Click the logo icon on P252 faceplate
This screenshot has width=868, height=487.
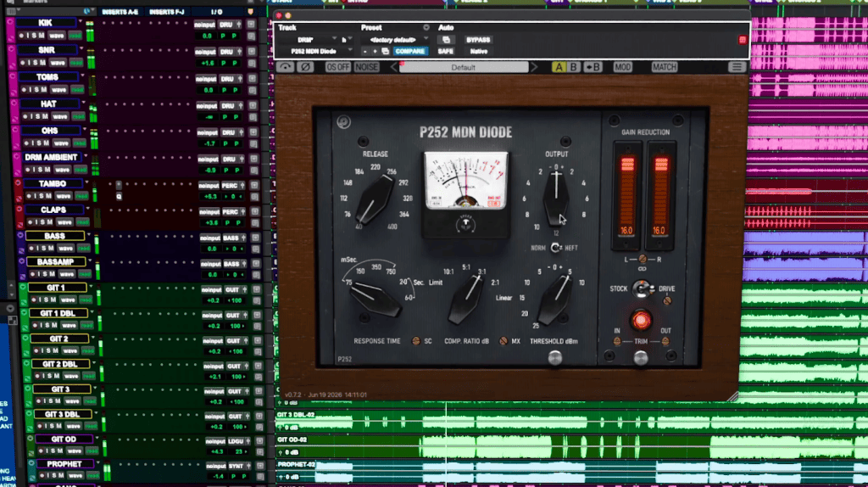coord(344,122)
